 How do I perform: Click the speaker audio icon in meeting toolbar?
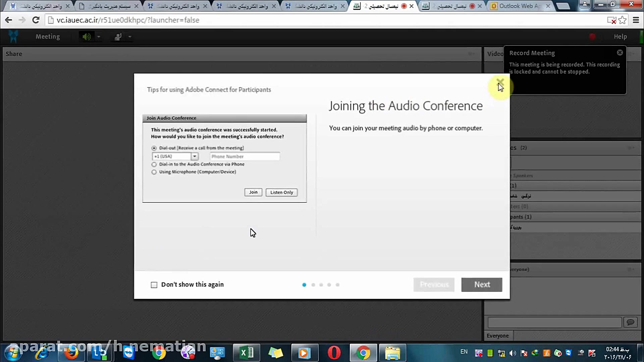tap(87, 37)
